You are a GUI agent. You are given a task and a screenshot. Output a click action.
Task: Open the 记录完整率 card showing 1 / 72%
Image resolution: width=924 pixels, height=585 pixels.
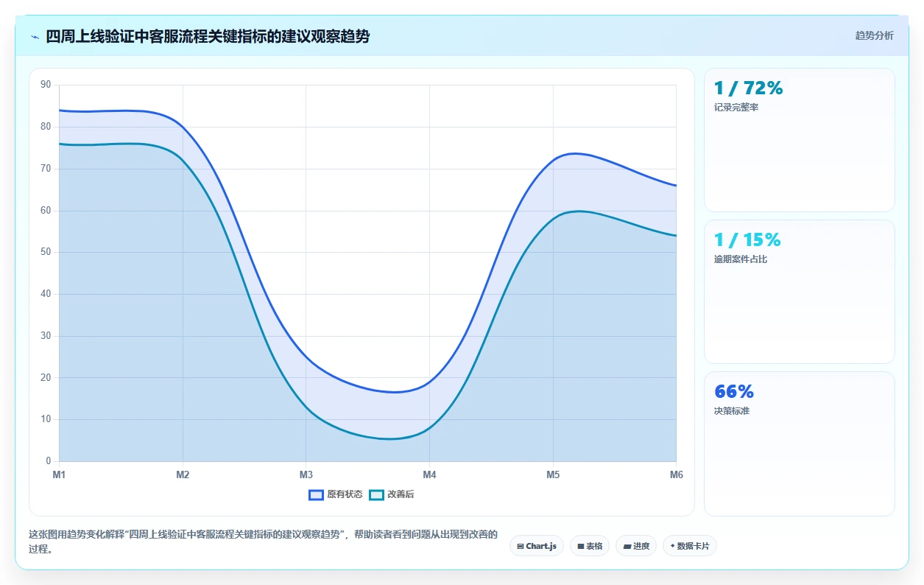click(x=800, y=140)
